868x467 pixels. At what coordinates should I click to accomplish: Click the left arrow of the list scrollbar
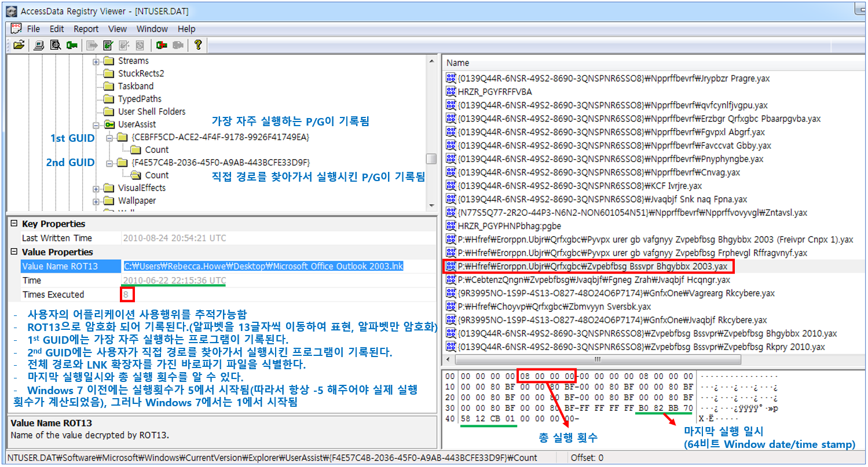(448, 359)
